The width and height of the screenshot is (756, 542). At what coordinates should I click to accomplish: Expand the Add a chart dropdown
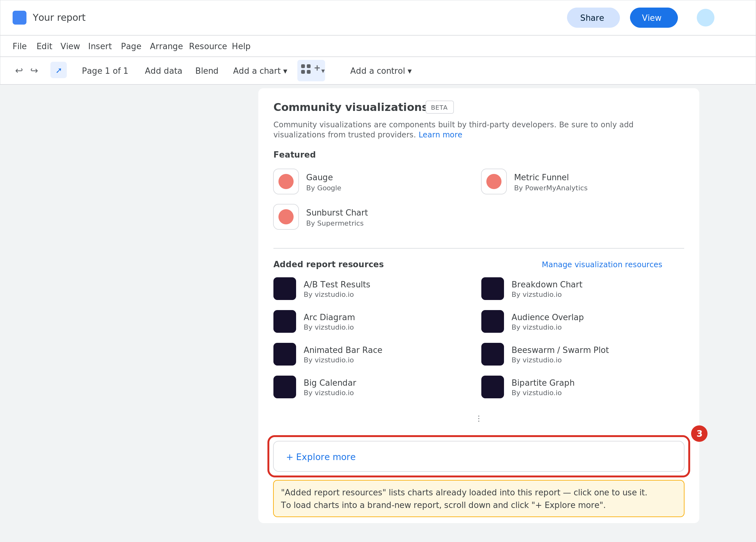coord(260,71)
